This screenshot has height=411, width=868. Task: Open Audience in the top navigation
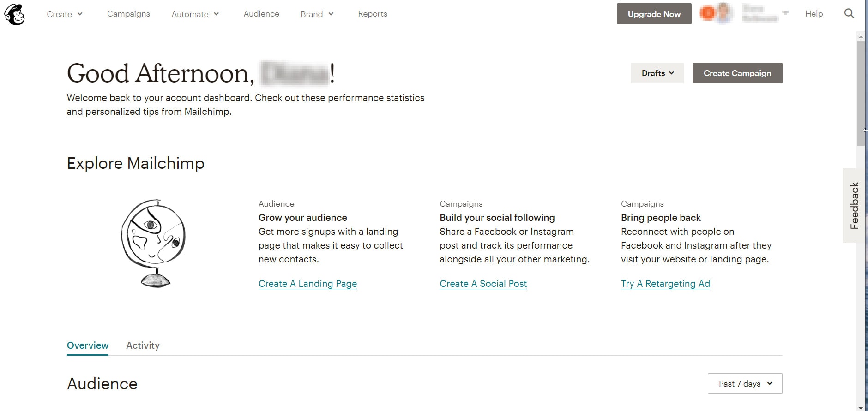(x=261, y=14)
